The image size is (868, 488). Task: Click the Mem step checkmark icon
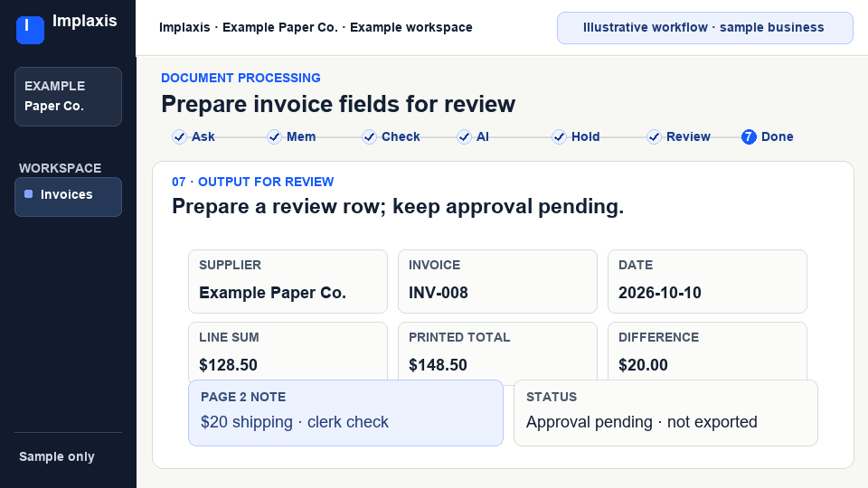pos(274,136)
